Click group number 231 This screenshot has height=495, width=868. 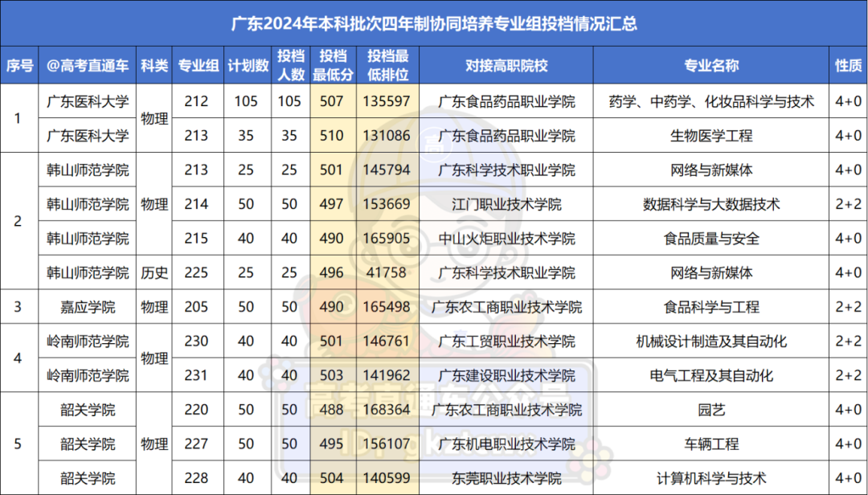click(196, 375)
